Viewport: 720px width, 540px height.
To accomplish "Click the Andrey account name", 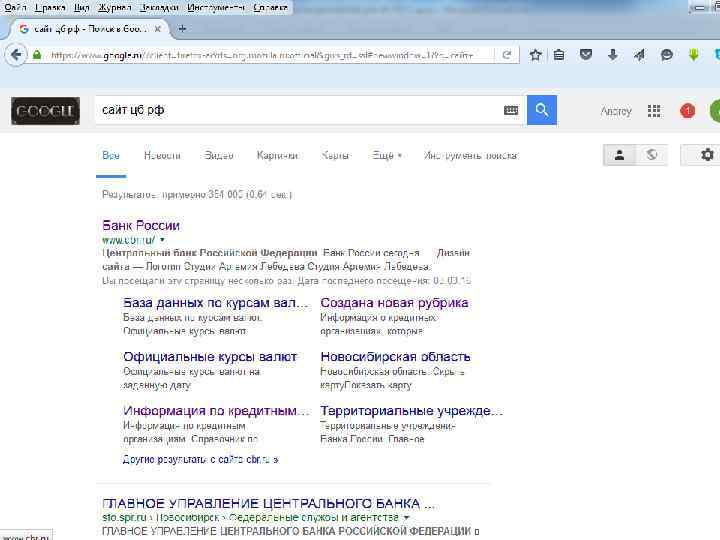I will (x=616, y=111).
